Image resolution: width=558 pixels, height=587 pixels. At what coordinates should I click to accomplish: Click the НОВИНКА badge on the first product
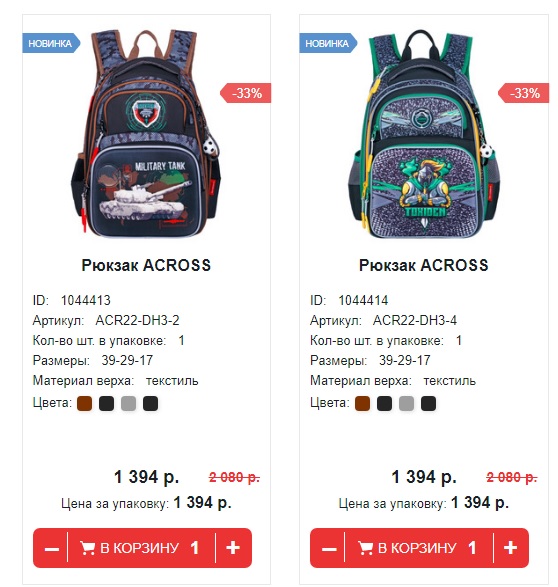click(51, 43)
